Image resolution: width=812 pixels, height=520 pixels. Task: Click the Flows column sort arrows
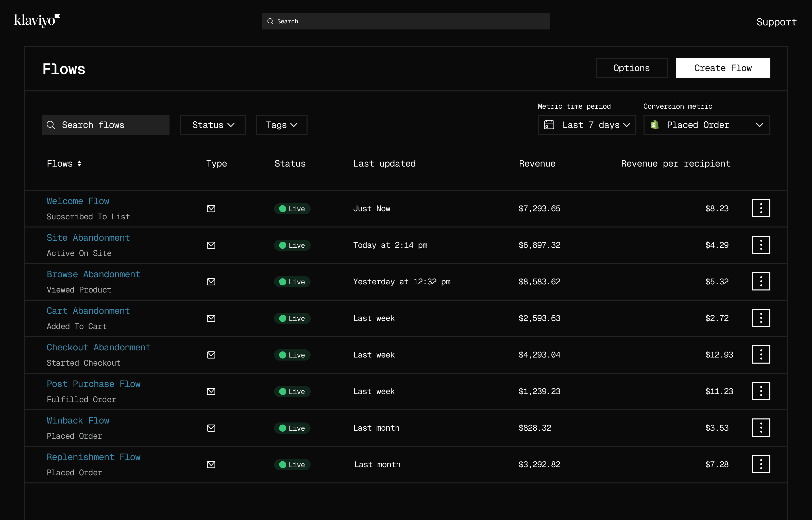pos(79,164)
